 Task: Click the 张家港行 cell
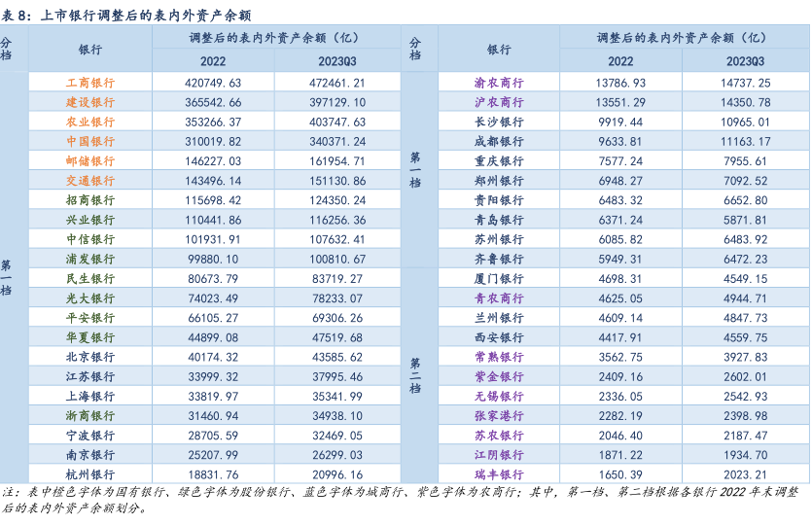coord(498,416)
